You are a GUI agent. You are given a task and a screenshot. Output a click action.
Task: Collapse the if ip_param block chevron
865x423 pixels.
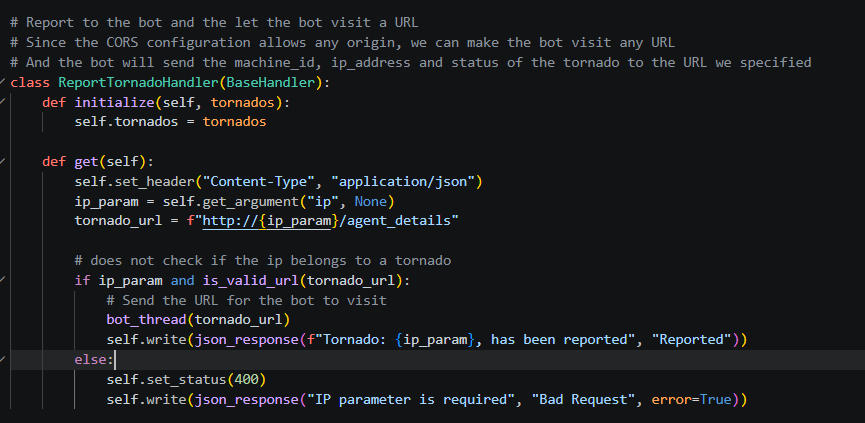3,280
